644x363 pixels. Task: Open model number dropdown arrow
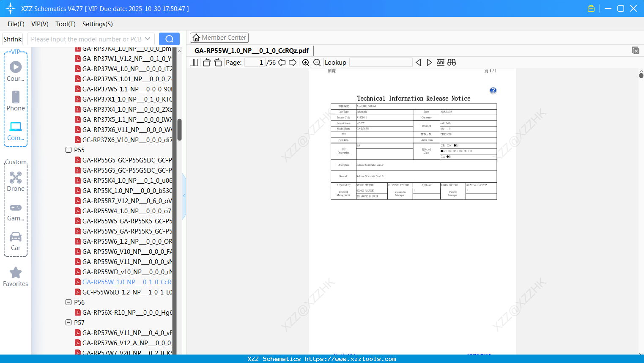pyautogui.click(x=148, y=39)
